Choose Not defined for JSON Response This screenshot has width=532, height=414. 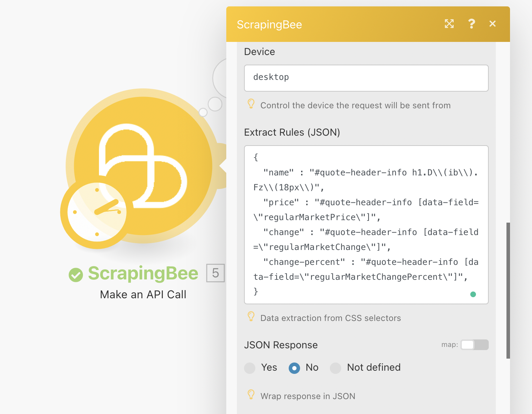coord(336,368)
